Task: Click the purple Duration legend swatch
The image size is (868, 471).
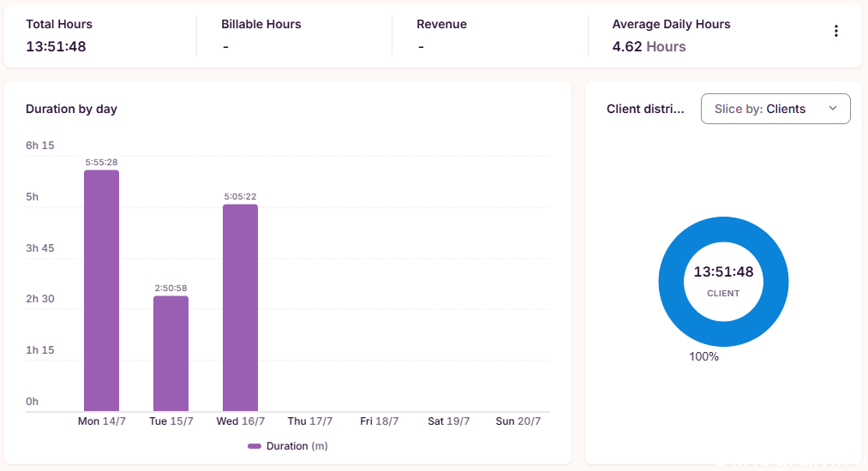Action: pyautogui.click(x=254, y=446)
